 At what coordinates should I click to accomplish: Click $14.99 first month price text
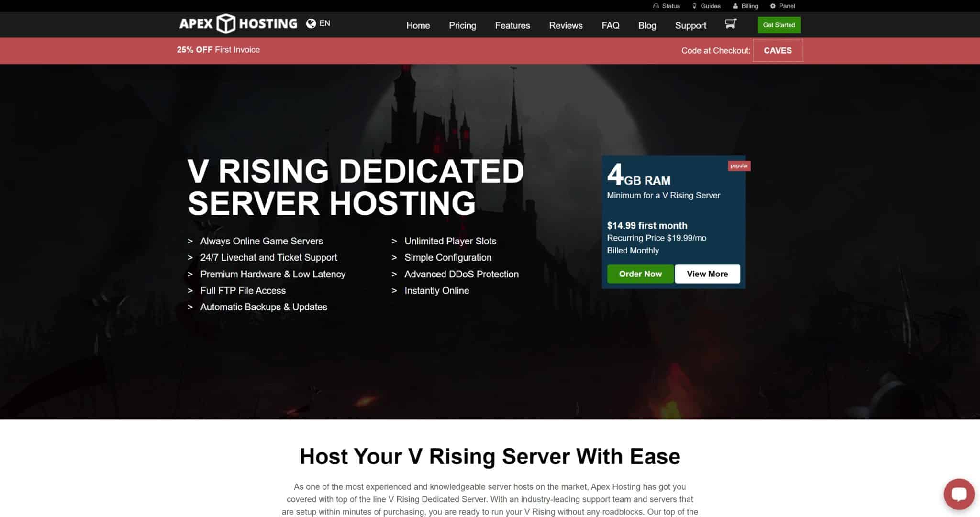point(647,226)
